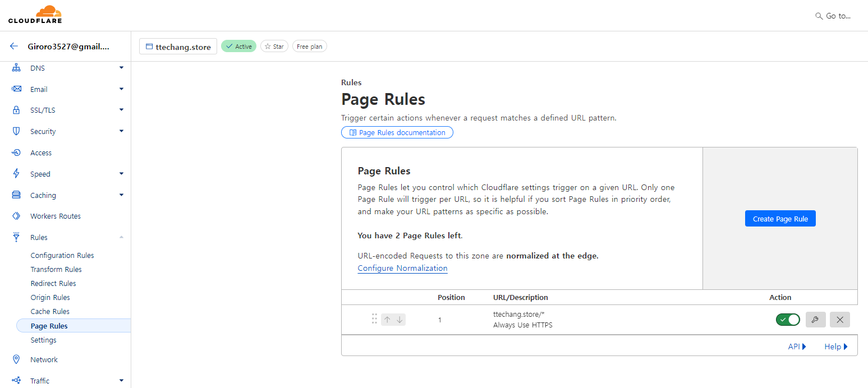Screen dimensions: 868x388
Task: Expand the Speed menu chevron
Action: [121, 174]
